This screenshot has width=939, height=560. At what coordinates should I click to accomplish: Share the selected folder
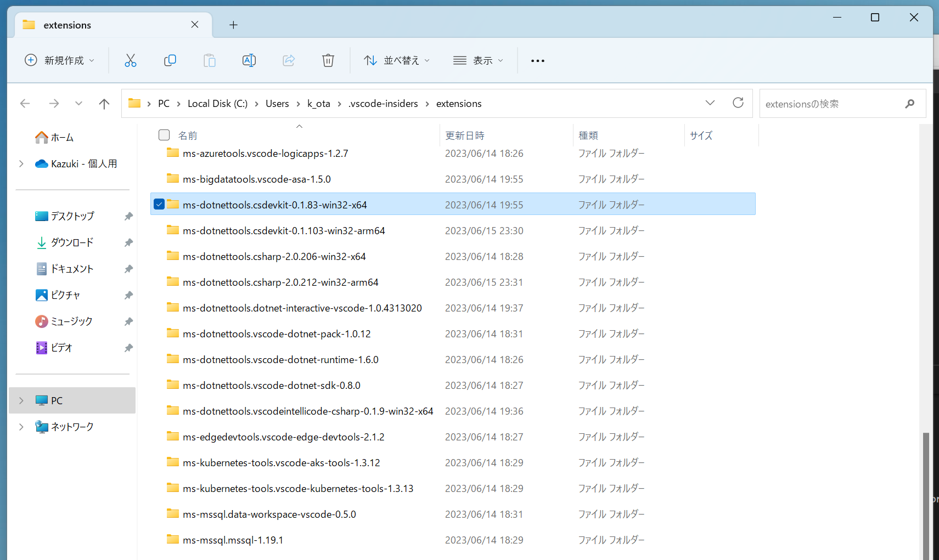(288, 60)
